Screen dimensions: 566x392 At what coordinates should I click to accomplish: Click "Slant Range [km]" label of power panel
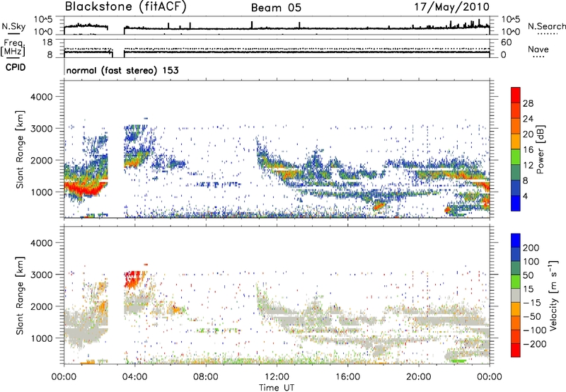click(x=20, y=149)
